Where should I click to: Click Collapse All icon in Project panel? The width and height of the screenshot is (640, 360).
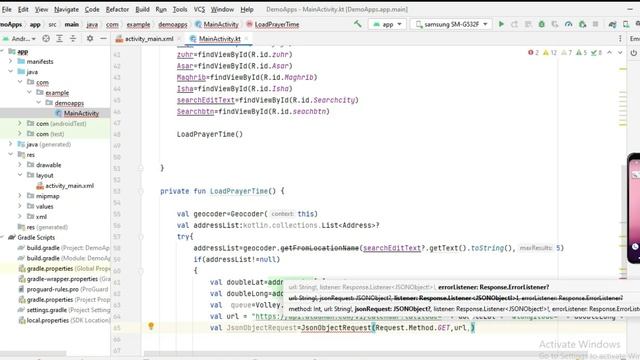[x=73, y=38]
